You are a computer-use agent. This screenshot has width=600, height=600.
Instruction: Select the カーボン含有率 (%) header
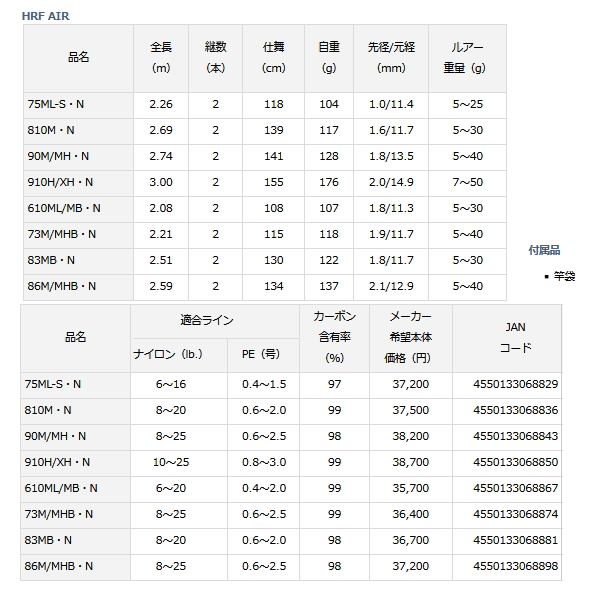coord(334,338)
